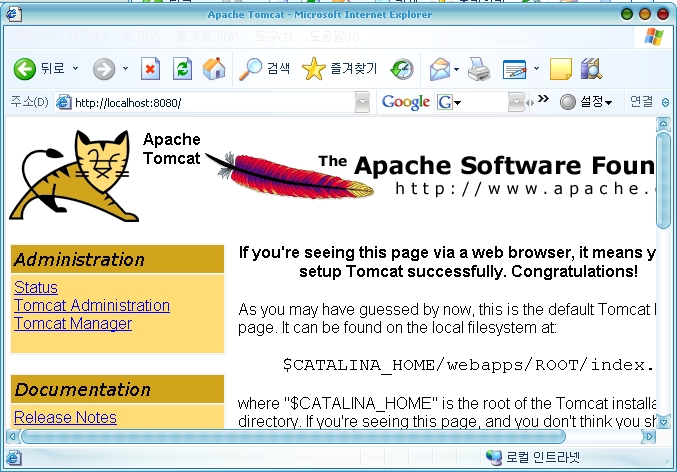Viewport: 677px width, 472px height.
Task: Expand the Mail button dropdown arrow
Action: click(456, 69)
